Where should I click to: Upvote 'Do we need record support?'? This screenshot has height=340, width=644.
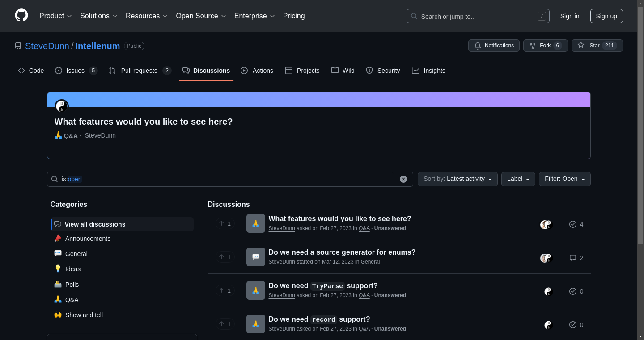225,324
